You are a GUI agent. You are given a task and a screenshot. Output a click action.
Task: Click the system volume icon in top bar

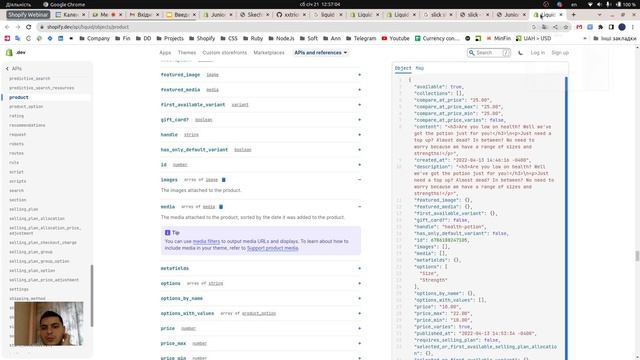pos(599,4)
